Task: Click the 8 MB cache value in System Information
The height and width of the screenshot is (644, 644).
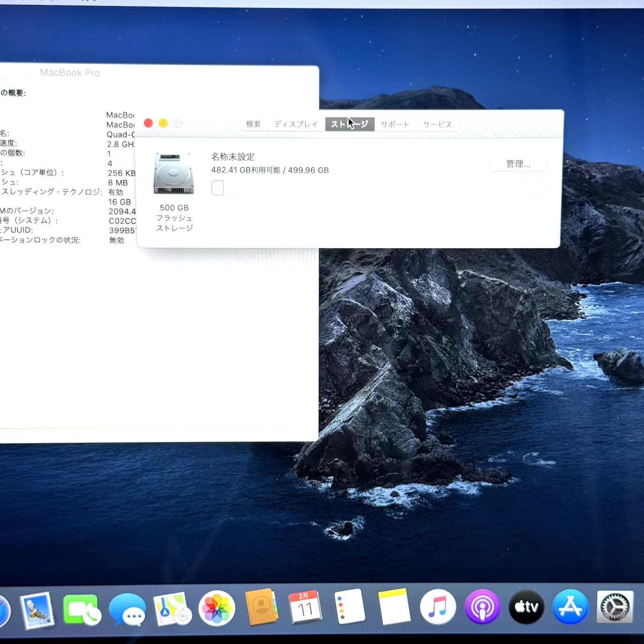Action: 118,183
